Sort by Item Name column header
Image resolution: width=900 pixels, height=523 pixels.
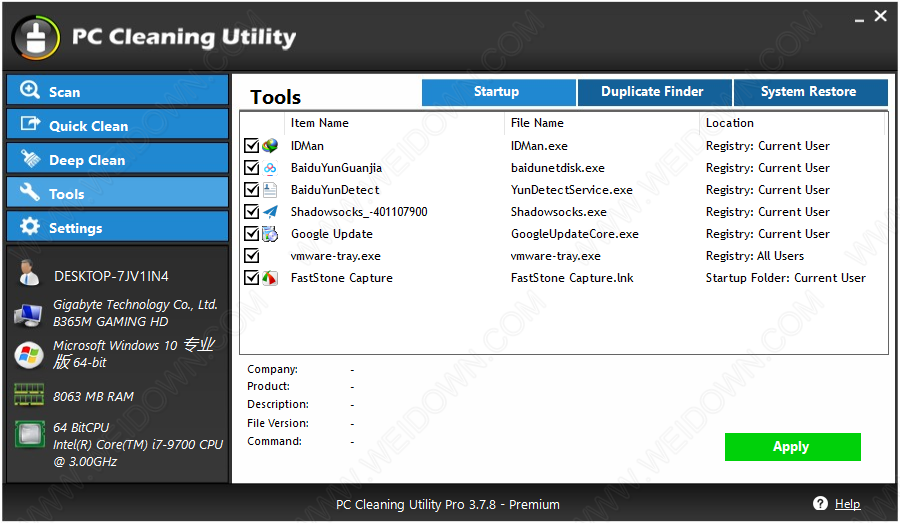pos(394,123)
